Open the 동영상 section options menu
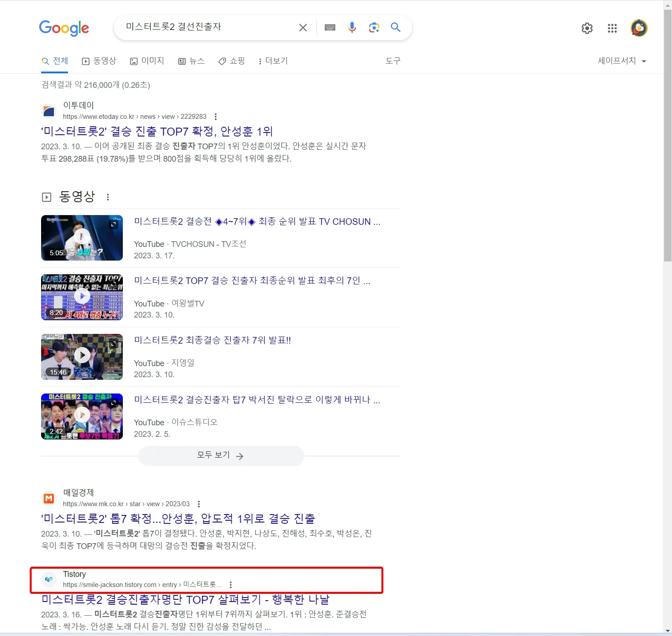The width and height of the screenshot is (672, 636). tap(108, 197)
